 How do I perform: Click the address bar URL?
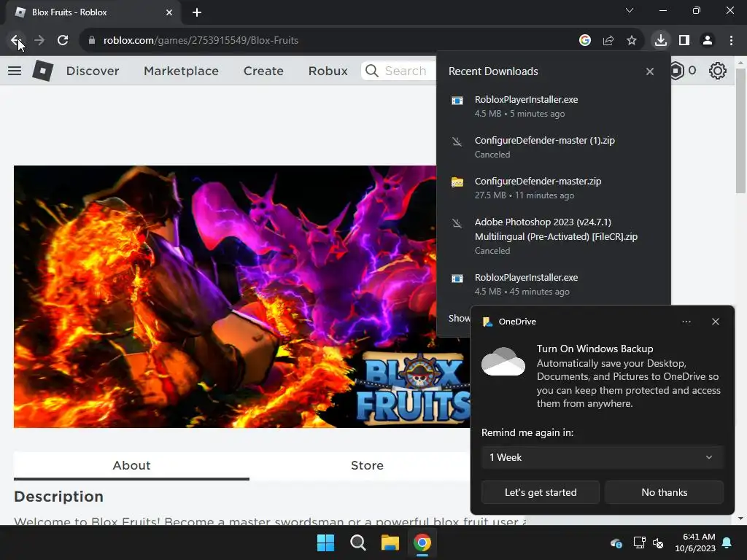click(x=201, y=40)
